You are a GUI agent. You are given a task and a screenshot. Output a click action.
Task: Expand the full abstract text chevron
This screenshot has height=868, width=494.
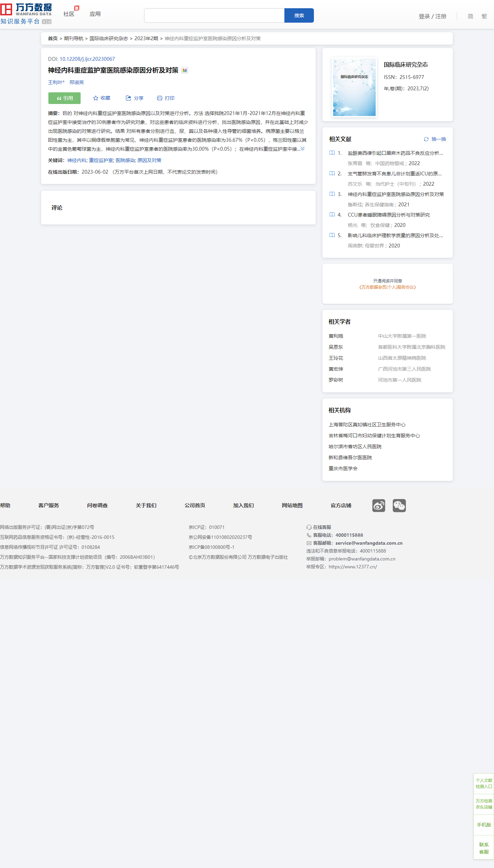[303, 149]
